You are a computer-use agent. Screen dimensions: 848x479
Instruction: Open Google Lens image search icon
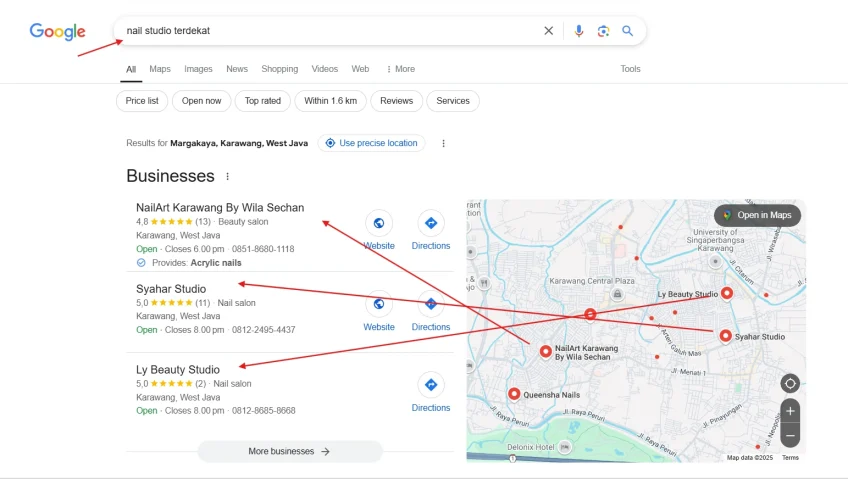603,31
